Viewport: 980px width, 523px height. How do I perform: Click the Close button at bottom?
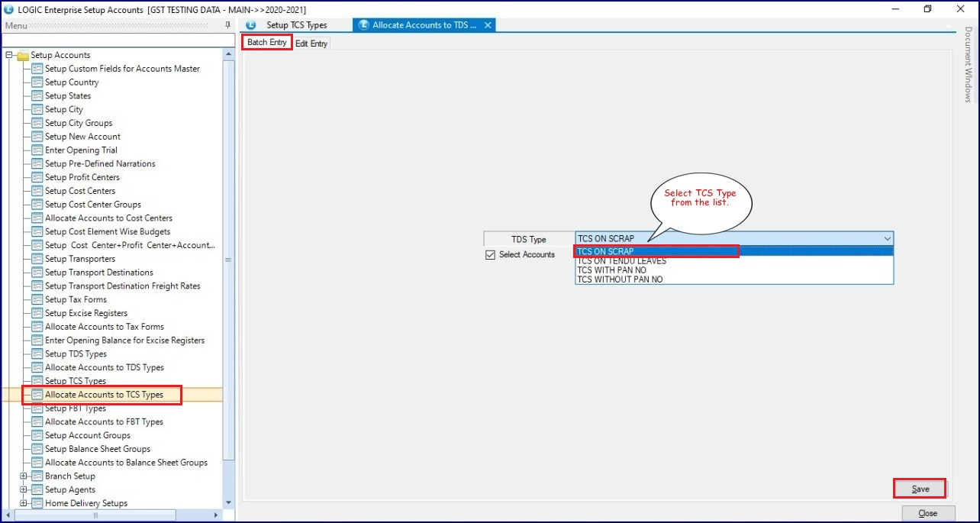coord(927,513)
